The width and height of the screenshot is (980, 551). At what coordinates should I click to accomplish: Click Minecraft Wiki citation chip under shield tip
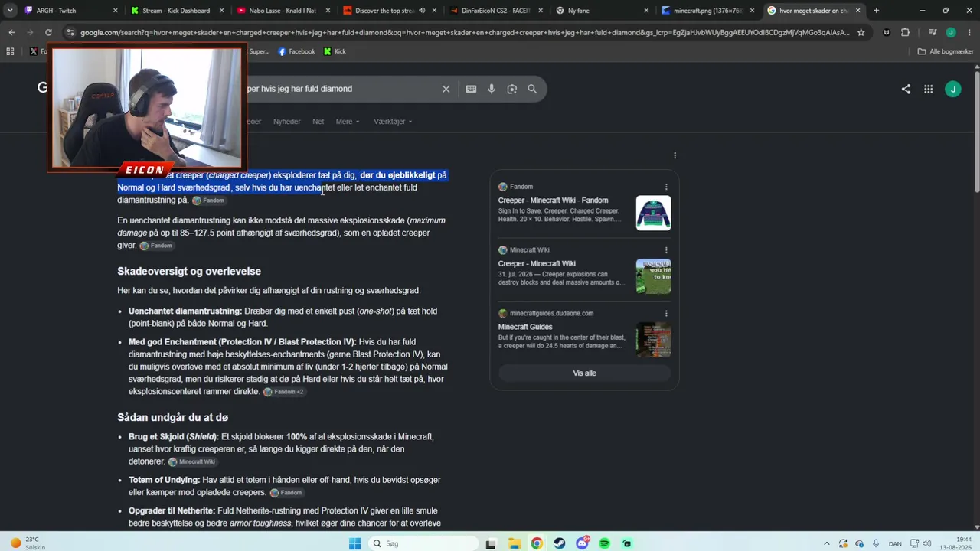pyautogui.click(x=192, y=462)
